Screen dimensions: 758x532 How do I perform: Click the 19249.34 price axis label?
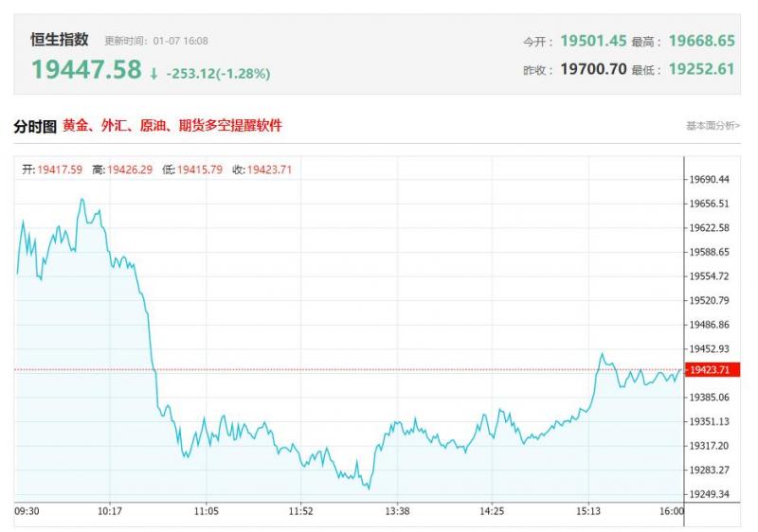710,494
